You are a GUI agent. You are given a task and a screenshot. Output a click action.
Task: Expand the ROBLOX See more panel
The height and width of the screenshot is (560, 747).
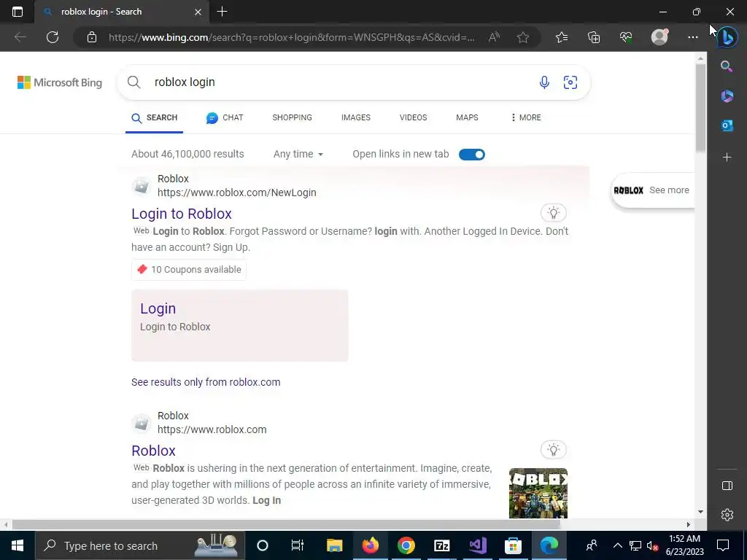click(652, 190)
